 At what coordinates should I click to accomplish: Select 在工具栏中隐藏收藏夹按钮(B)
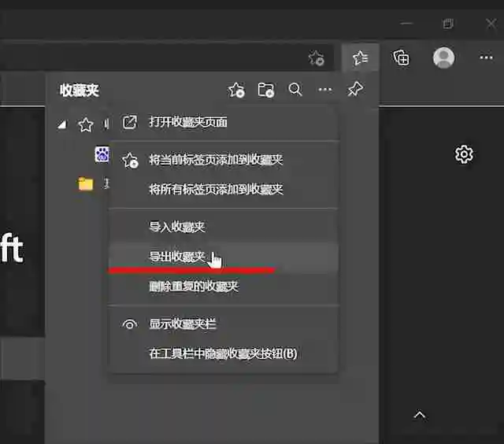point(223,353)
